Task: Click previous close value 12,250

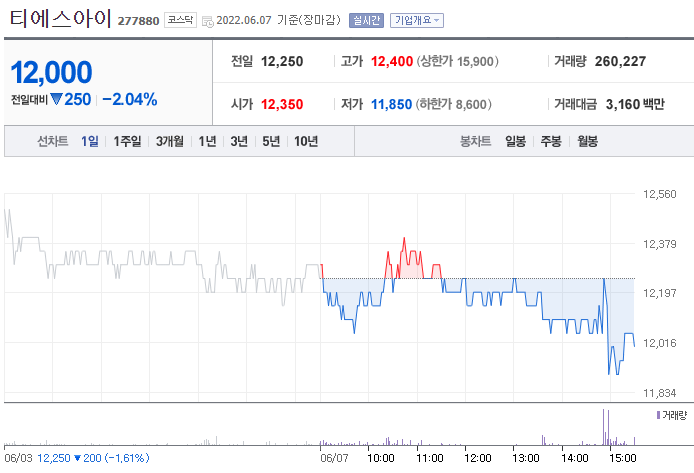Action: pyautogui.click(x=282, y=61)
